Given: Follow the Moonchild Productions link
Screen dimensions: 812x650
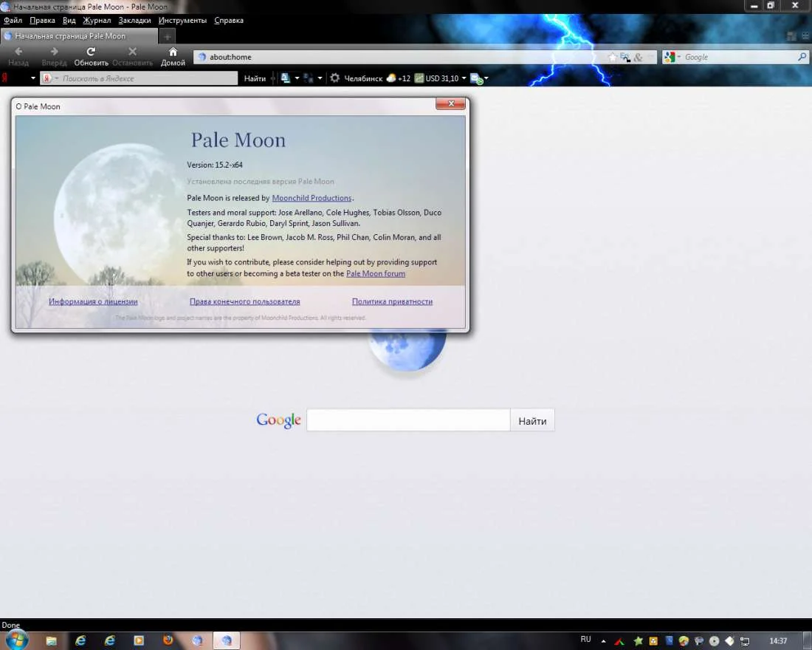Looking at the screenshot, I should 312,198.
